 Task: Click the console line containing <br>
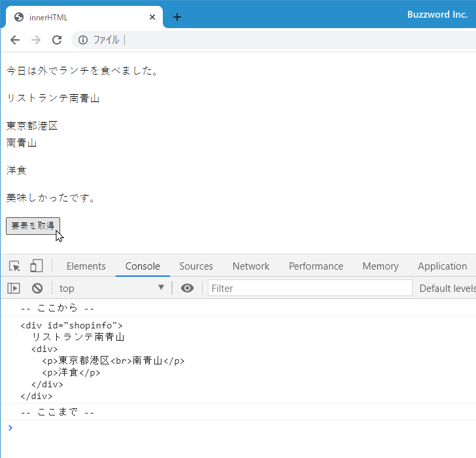pos(113,361)
